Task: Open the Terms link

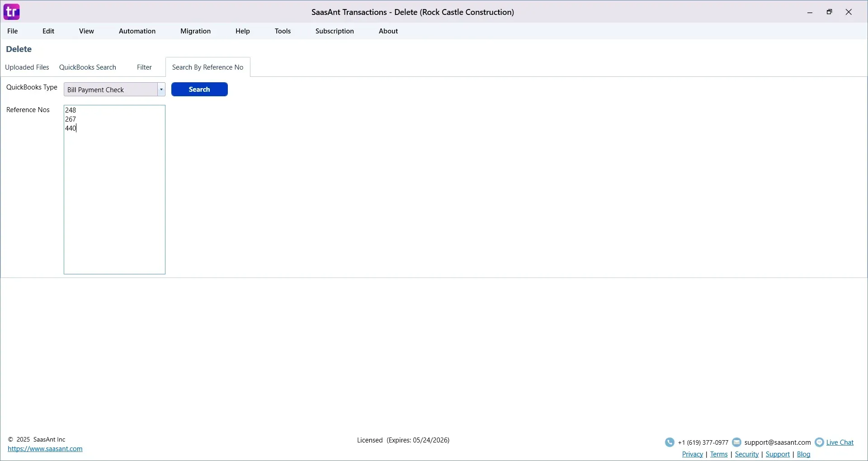Action: pos(719,455)
